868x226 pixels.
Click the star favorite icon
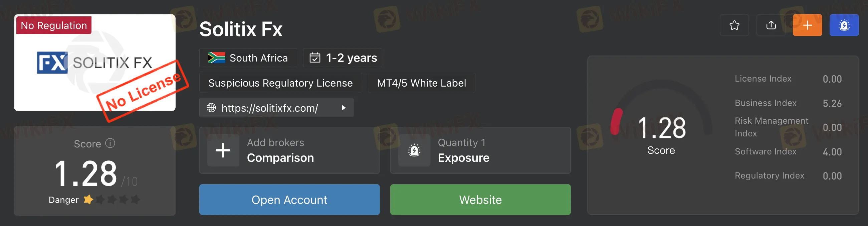point(734,25)
